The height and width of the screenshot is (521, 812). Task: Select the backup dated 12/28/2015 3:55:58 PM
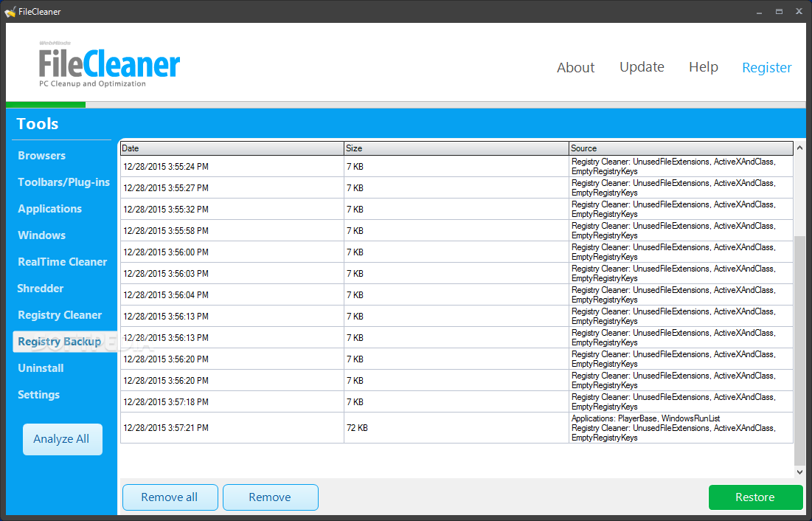pos(457,231)
